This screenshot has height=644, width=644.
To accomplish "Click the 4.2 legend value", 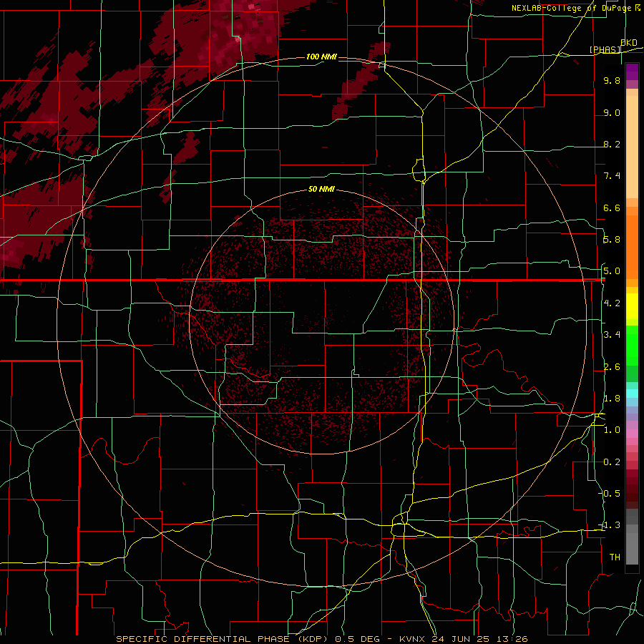I will (x=612, y=303).
